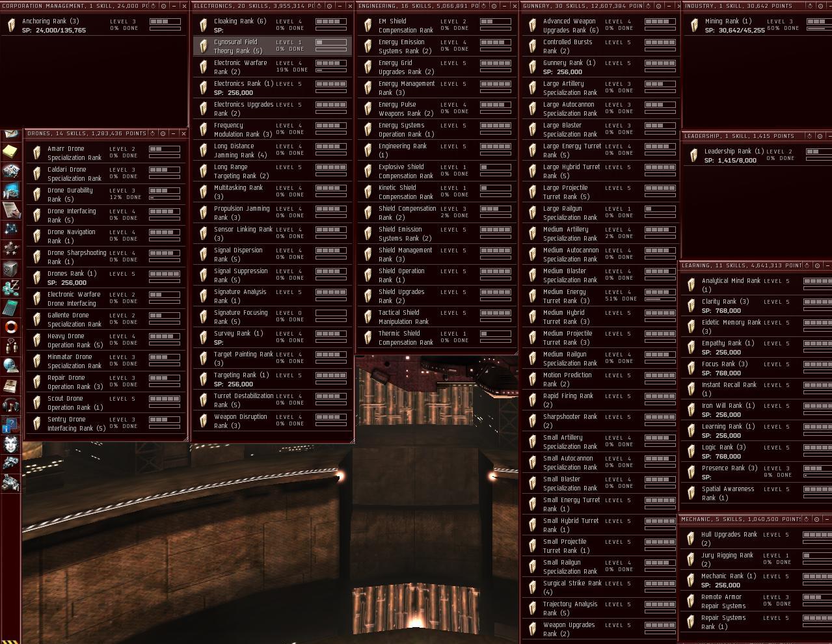Click the Cynosural Field Theory level bar
832x644 pixels.
[x=331, y=42]
